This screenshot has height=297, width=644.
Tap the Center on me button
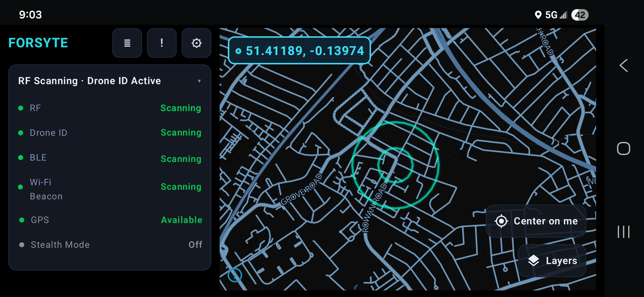[x=536, y=221]
